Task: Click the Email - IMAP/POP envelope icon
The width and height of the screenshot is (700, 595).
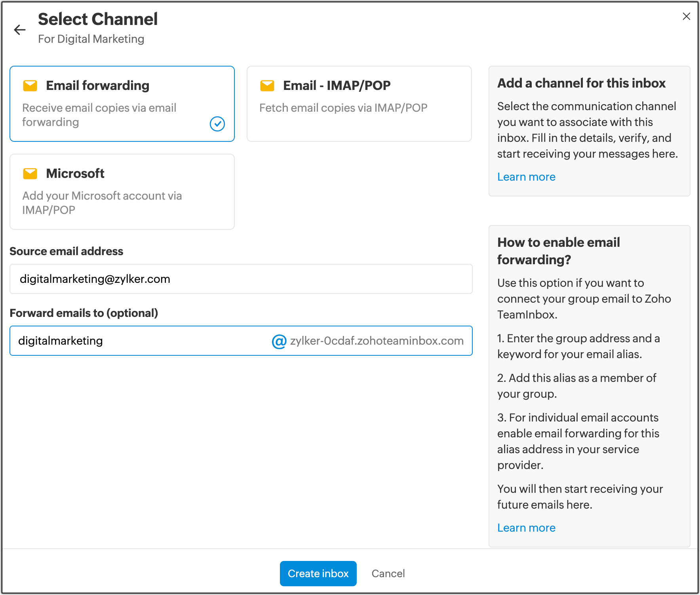Action: pyautogui.click(x=267, y=86)
